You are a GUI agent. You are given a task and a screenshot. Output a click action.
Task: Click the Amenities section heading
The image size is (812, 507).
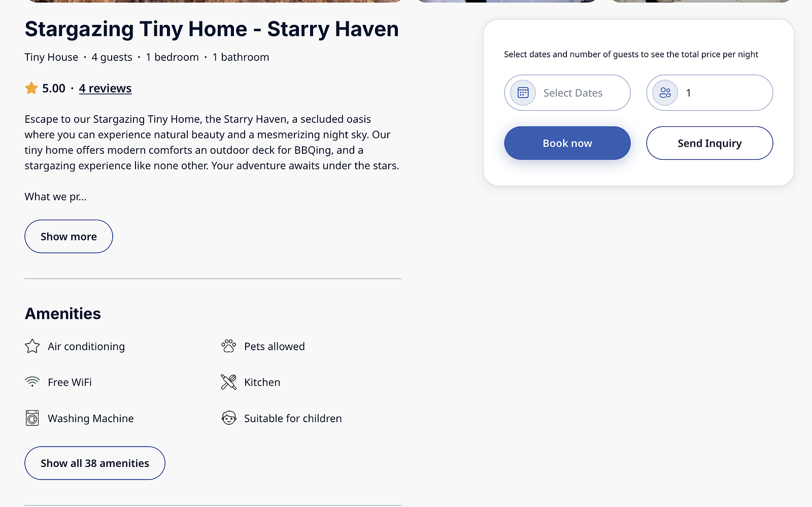coord(63,314)
